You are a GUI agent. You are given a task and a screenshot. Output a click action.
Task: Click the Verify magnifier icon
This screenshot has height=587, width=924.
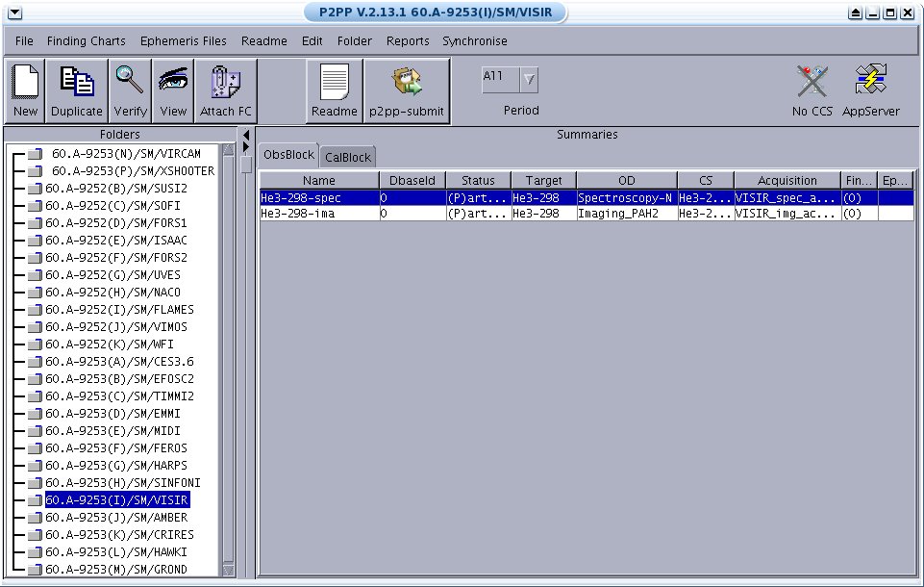pos(130,91)
